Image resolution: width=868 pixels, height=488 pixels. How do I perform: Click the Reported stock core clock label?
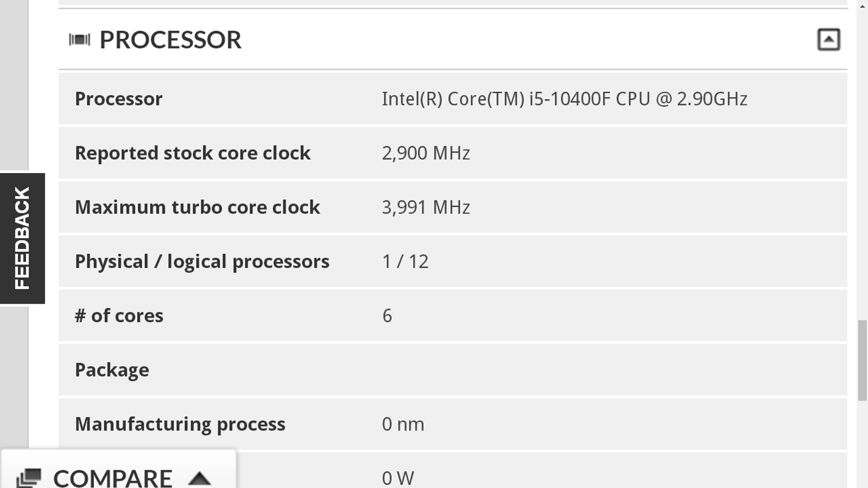pyautogui.click(x=193, y=153)
